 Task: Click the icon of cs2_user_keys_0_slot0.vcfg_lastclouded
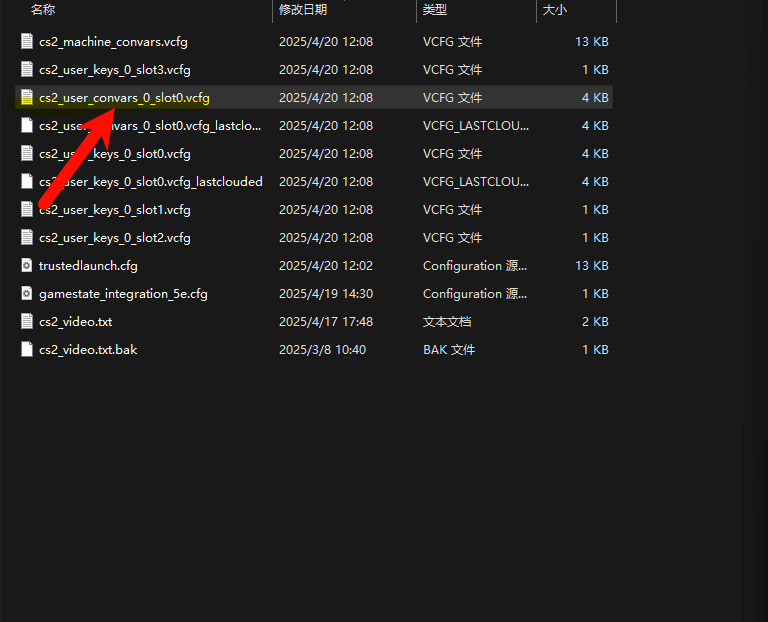27,181
